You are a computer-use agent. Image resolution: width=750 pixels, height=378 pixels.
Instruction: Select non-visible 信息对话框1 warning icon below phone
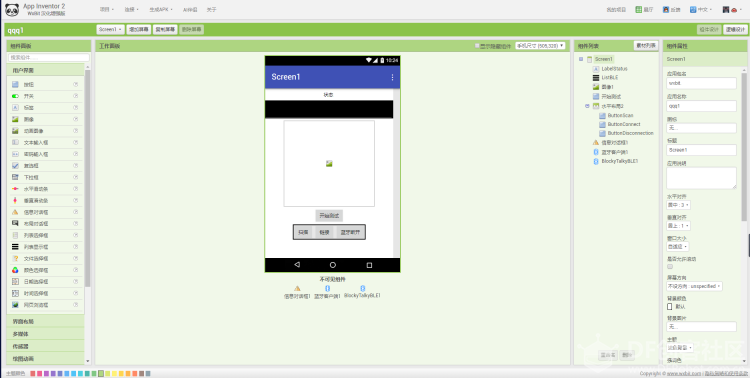(297, 289)
